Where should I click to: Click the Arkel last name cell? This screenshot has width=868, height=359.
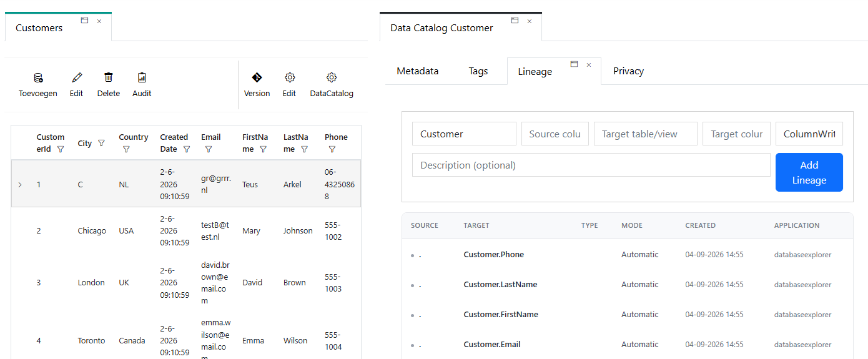point(292,185)
